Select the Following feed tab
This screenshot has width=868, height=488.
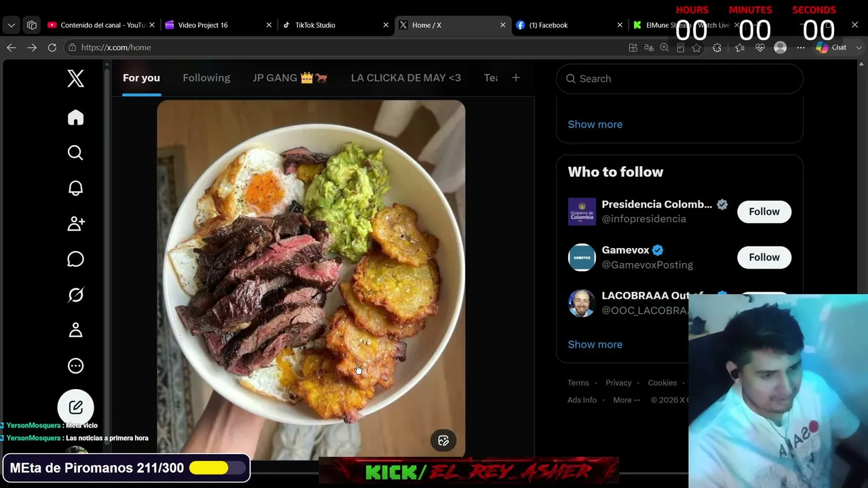(206, 78)
